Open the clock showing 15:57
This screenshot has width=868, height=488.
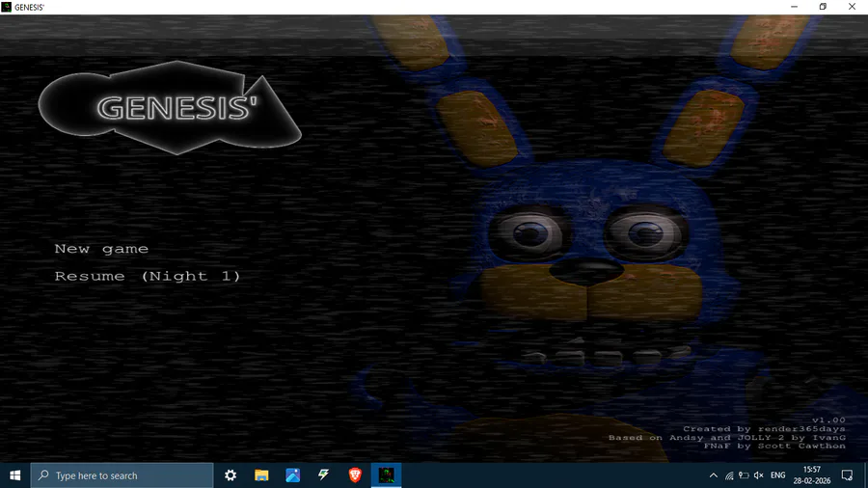[x=811, y=475]
